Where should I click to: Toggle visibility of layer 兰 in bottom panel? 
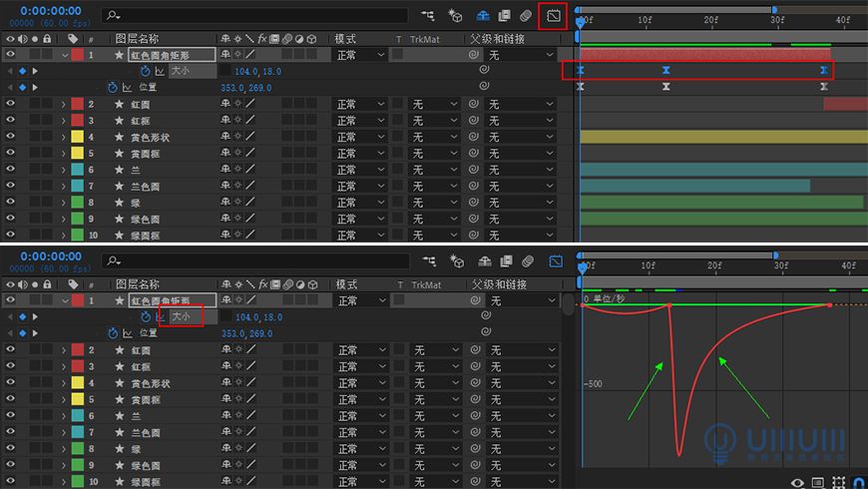click(x=10, y=416)
